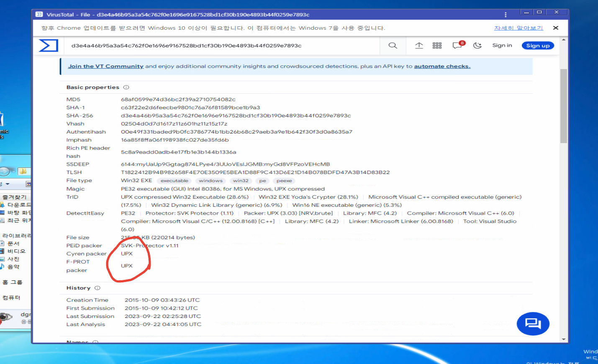Image resolution: width=598 pixels, height=364 pixels.
Task: Click '즐겨찾기' in Explorer sidebar
Action: [15, 197]
